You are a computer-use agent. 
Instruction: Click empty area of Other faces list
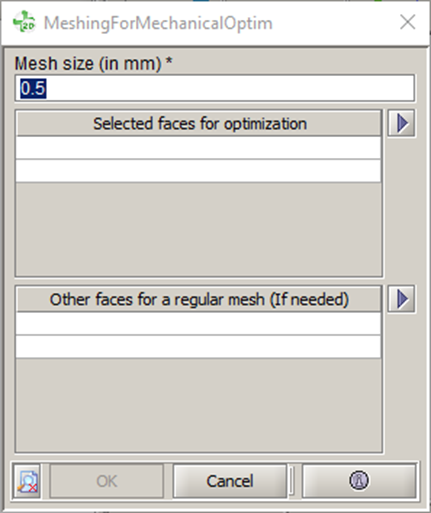tap(199, 405)
